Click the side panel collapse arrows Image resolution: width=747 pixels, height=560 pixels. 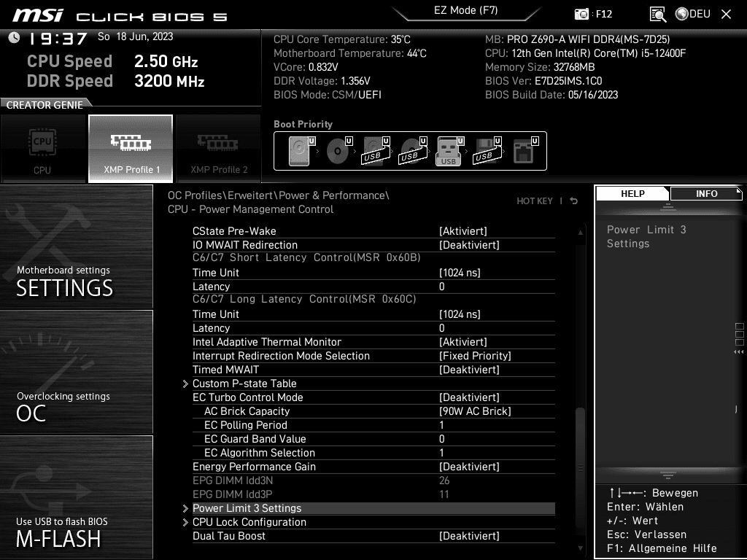tap(739, 352)
